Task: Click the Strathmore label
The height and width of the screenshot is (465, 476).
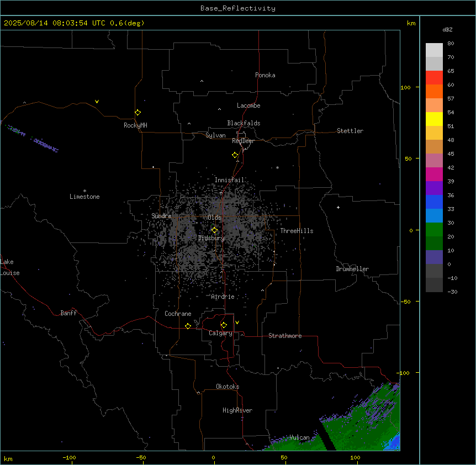Action: [285, 336]
